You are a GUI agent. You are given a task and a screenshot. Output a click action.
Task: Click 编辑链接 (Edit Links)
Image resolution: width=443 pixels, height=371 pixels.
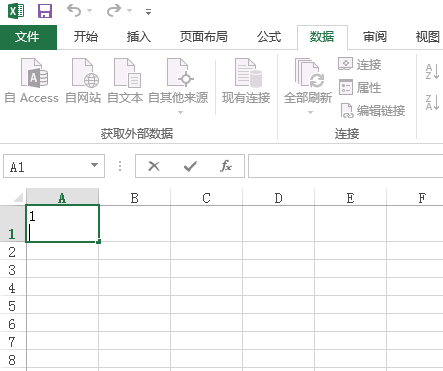pyautogui.click(x=372, y=111)
